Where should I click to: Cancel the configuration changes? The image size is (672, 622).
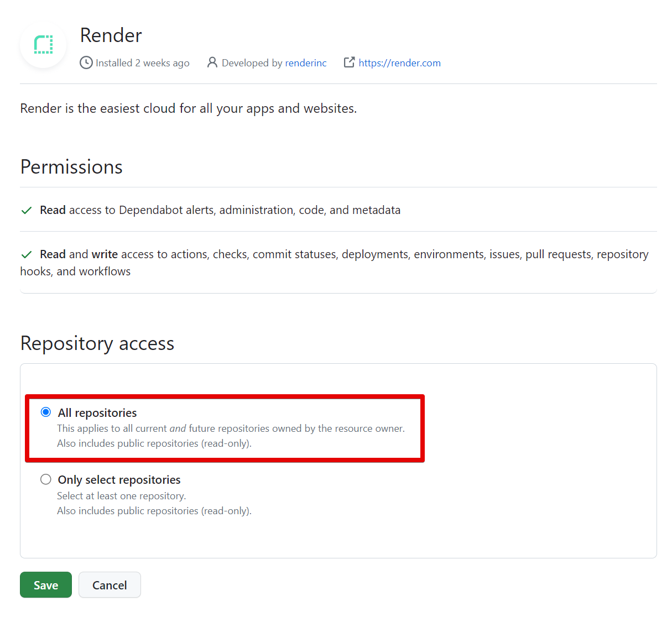[110, 584]
